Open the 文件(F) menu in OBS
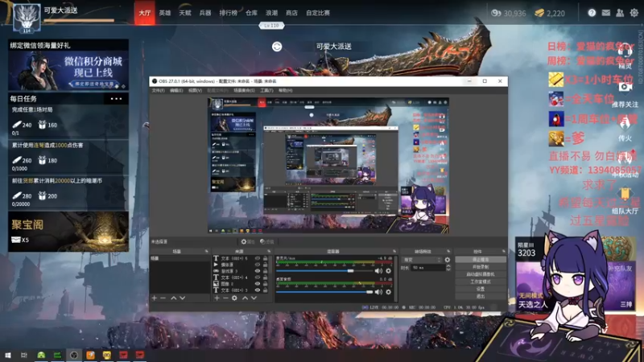 158,90
